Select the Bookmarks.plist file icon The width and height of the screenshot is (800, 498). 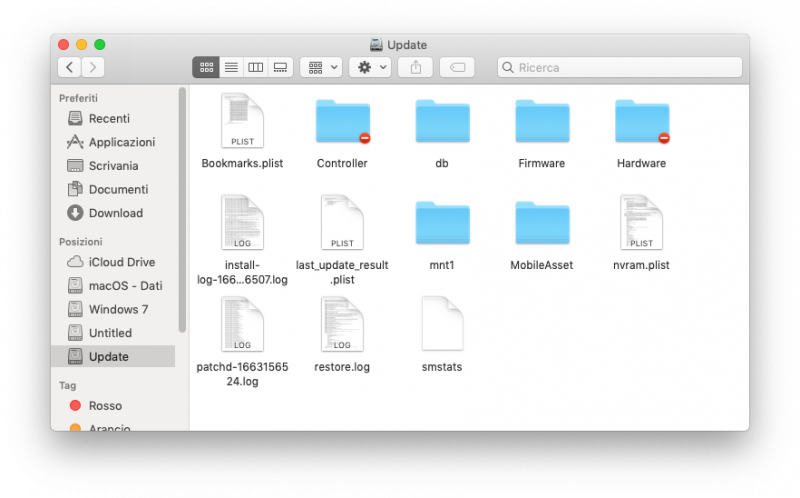pyautogui.click(x=242, y=121)
